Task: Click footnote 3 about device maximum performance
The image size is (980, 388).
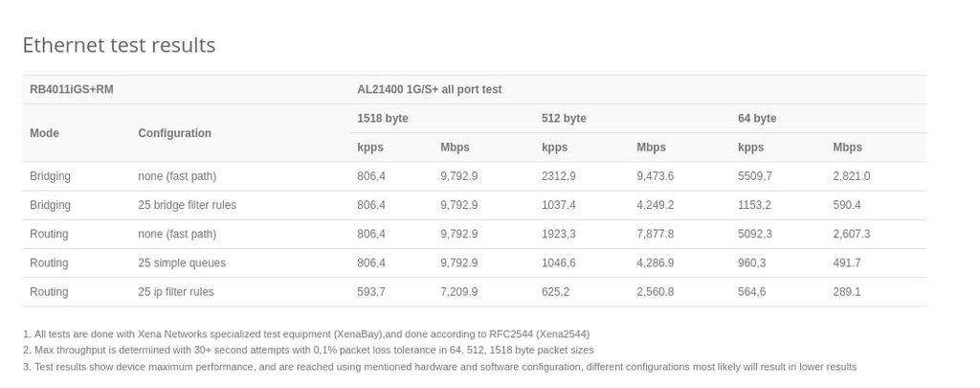Action: (x=439, y=367)
